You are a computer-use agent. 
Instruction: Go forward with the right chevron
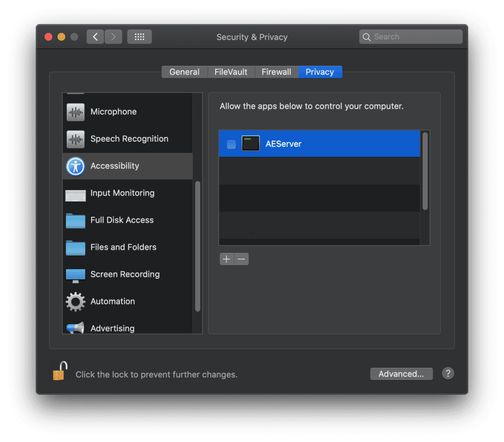point(113,37)
